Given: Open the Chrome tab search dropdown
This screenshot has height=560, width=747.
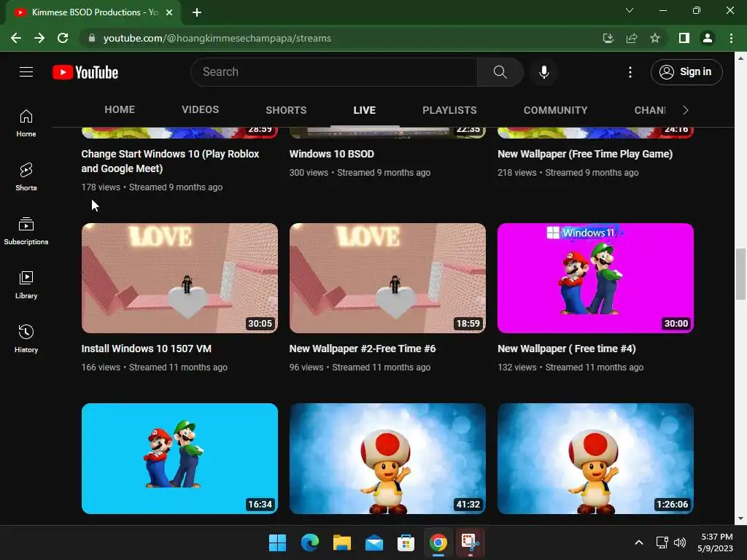Looking at the screenshot, I should (x=630, y=10).
